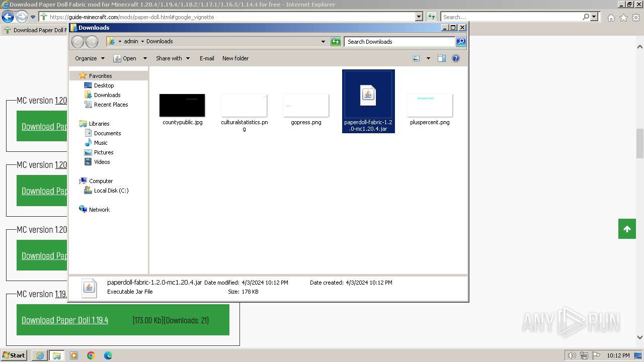Click the green scroll-to-top arrow button
This screenshot has width=644, height=362.
tap(627, 229)
